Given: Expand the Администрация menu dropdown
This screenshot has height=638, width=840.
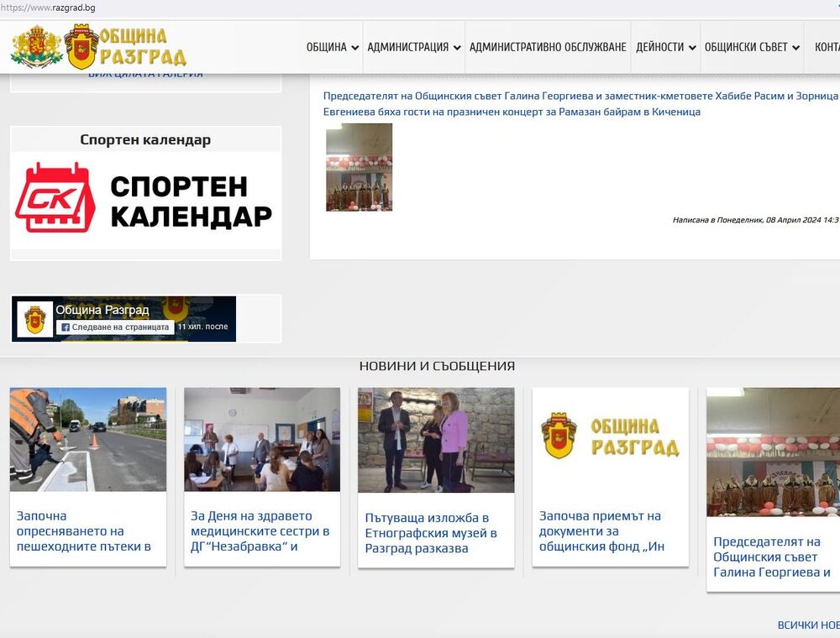Looking at the screenshot, I should 414,48.
